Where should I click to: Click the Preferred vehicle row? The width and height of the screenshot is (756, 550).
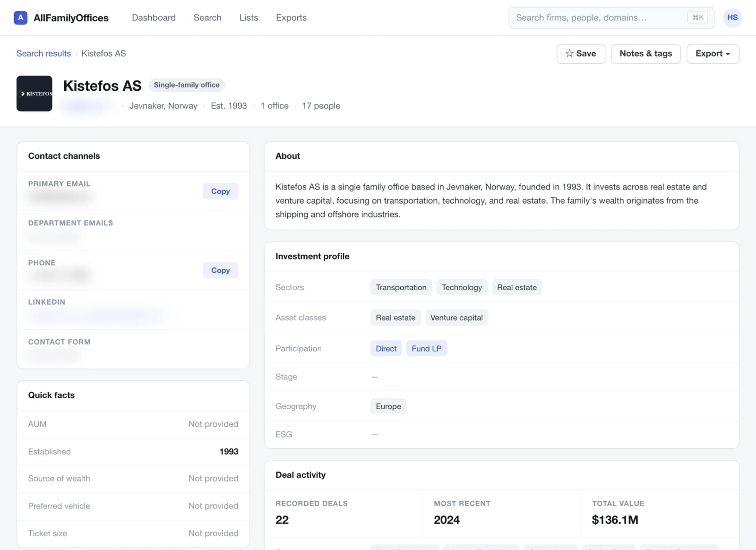[133, 506]
